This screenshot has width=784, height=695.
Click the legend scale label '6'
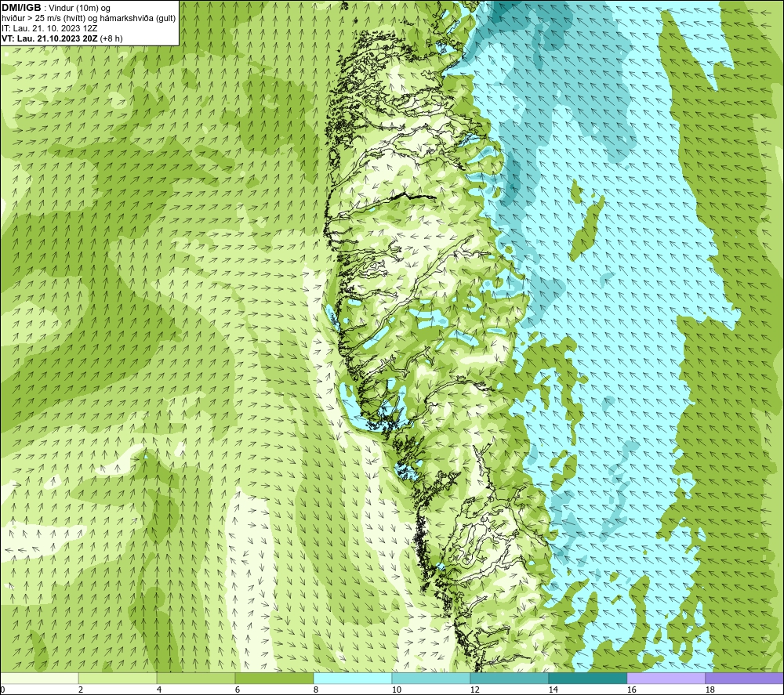tap(238, 690)
